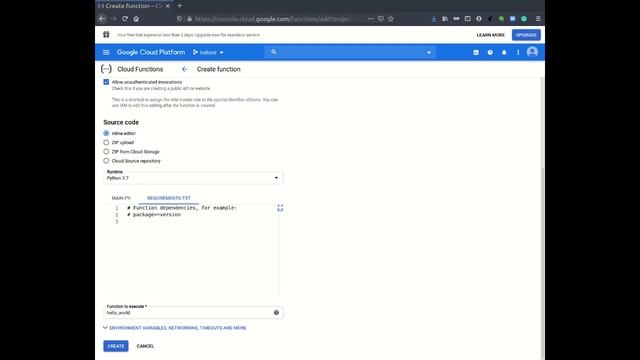The height and width of the screenshot is (360, 640).
Task: Open the project selector dropdown
Action: click(209, 52)
